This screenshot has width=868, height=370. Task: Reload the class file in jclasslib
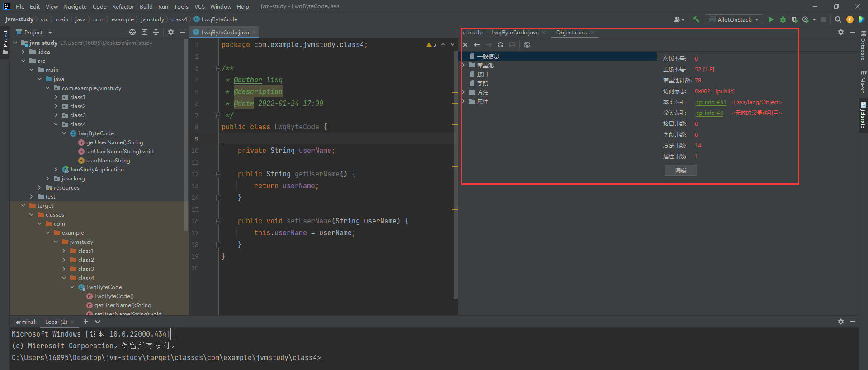[x=500, y=45]
